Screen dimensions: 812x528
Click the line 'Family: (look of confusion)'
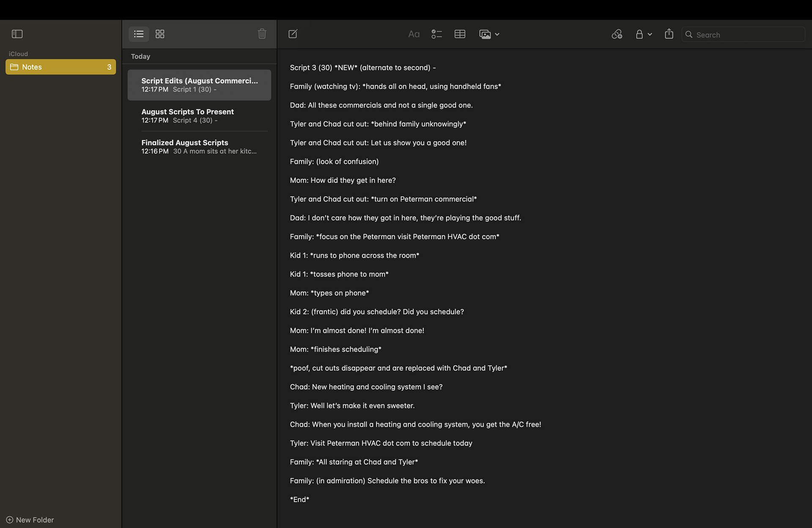[334, 161]
